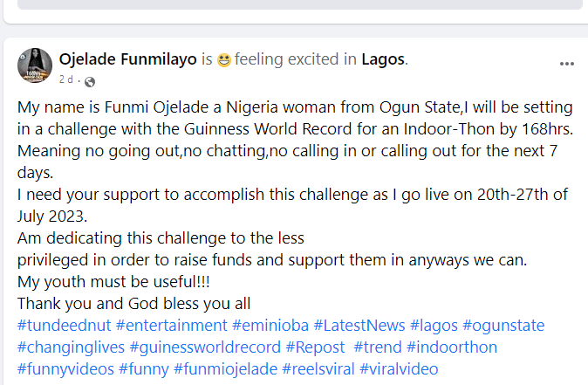The width and height of the screenshot is (588, 385).
Task: Click the 2 d post timestamp
Action: coord(66,80)
